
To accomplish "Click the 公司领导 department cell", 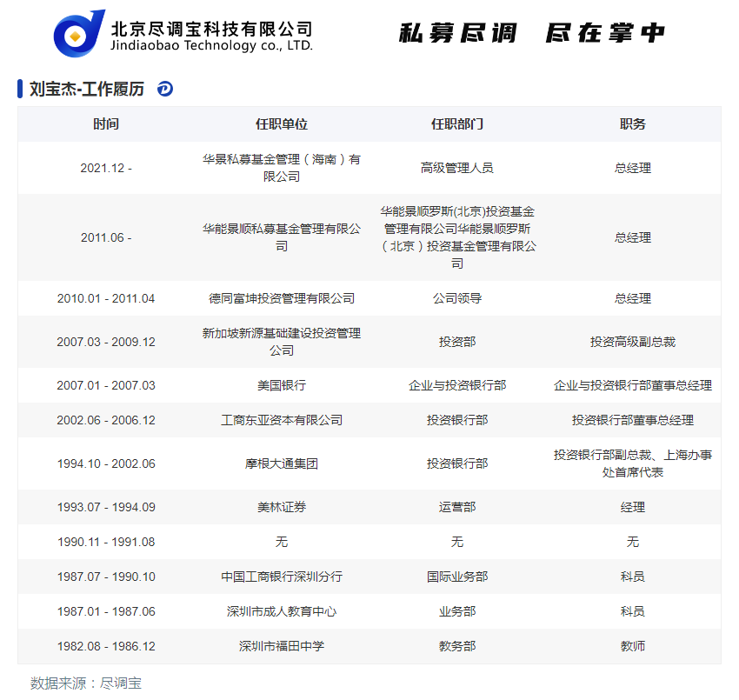I will pyautogui.click(x=457, y=298).
